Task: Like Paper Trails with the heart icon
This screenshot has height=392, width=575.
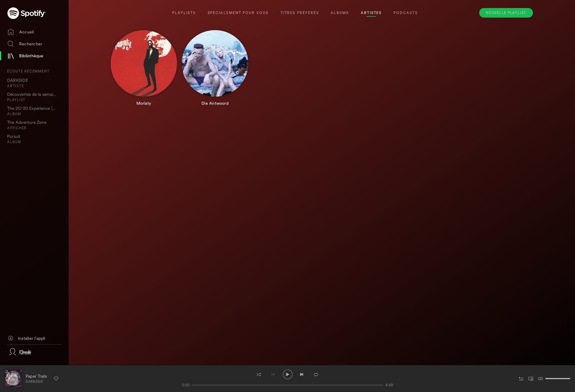Action: (56, 379)
